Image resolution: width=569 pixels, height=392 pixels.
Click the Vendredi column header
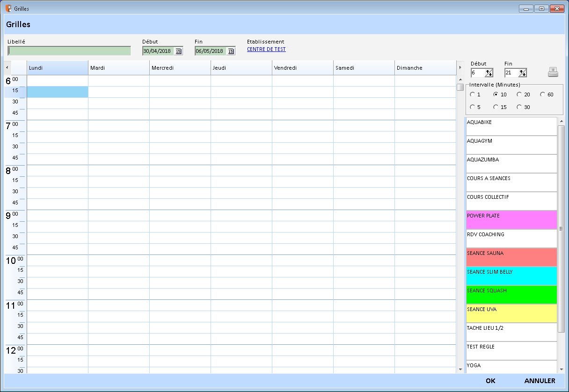[302, 68]
